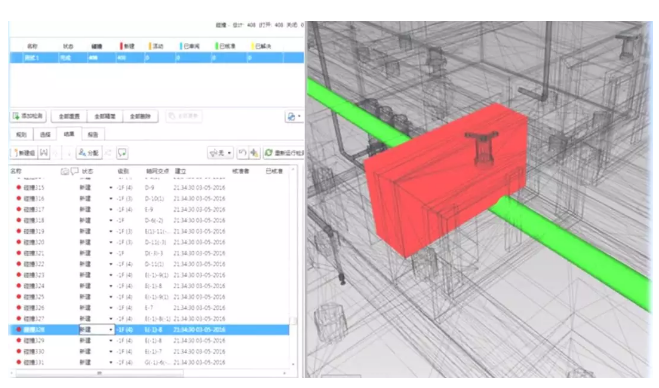Open the status dropdown for clash 322
Image resolution: width=659 pixels, height=388 pixels.
click(111, 264)
